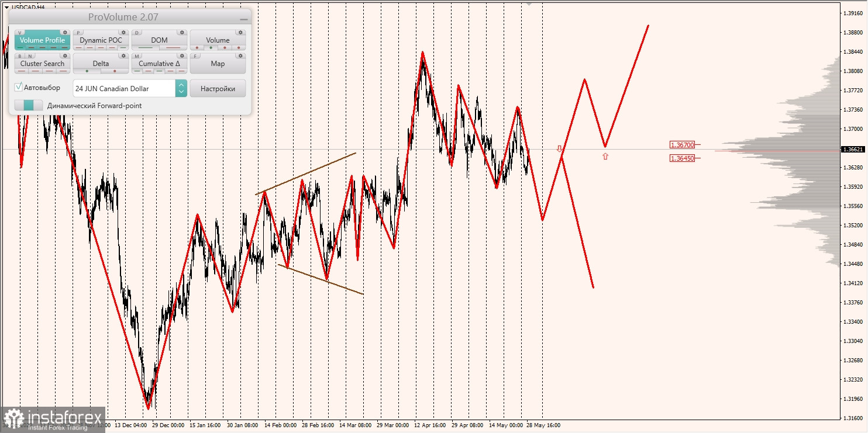This screenshot has height=433, width=868.
Task: Activate the Map button
Action: click(x=218, y=63)
